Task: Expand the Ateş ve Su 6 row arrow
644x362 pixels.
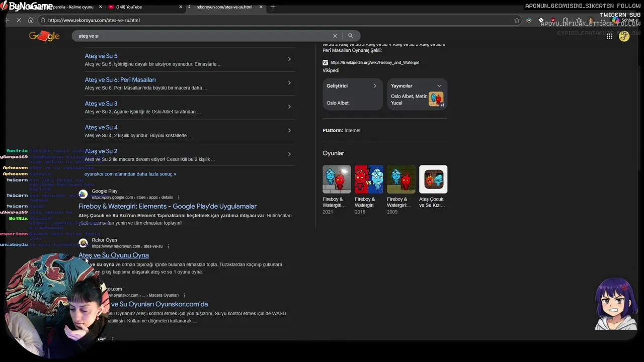Action: point(289,83)
